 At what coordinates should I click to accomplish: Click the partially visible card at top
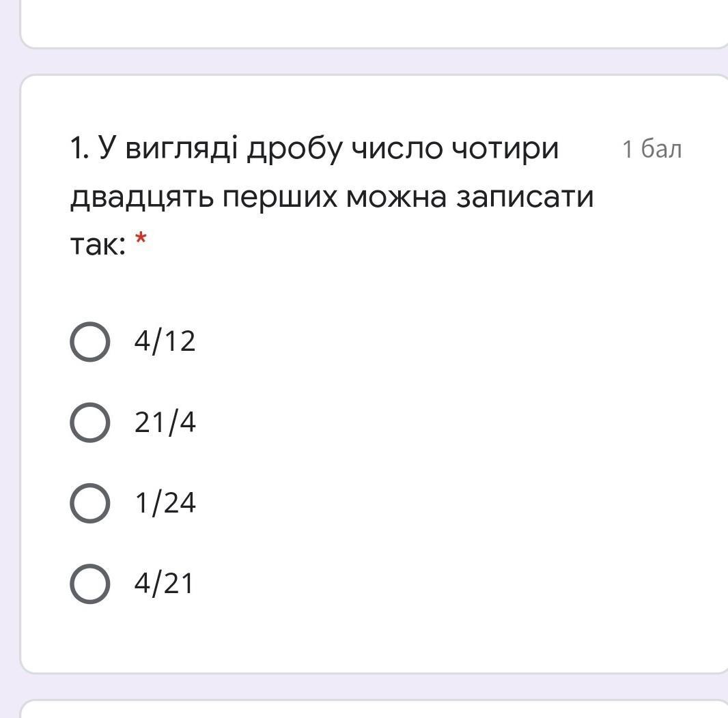[x=374, y=24]
